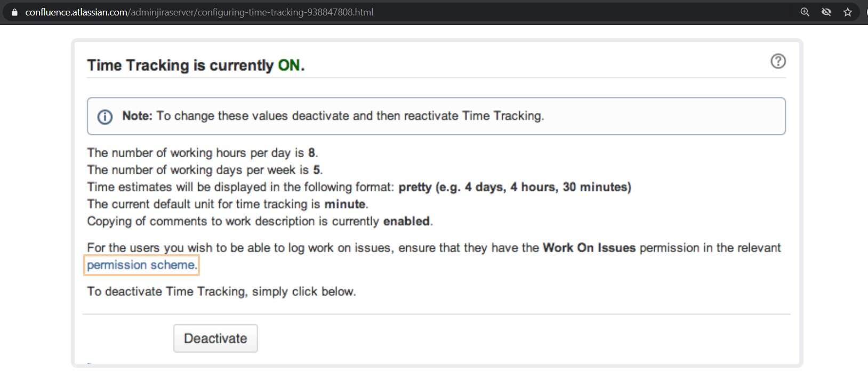This screenshot has width=868, height=372.
Task: Click the bold 'Work On Issues' text
Action: pos(589,248)
